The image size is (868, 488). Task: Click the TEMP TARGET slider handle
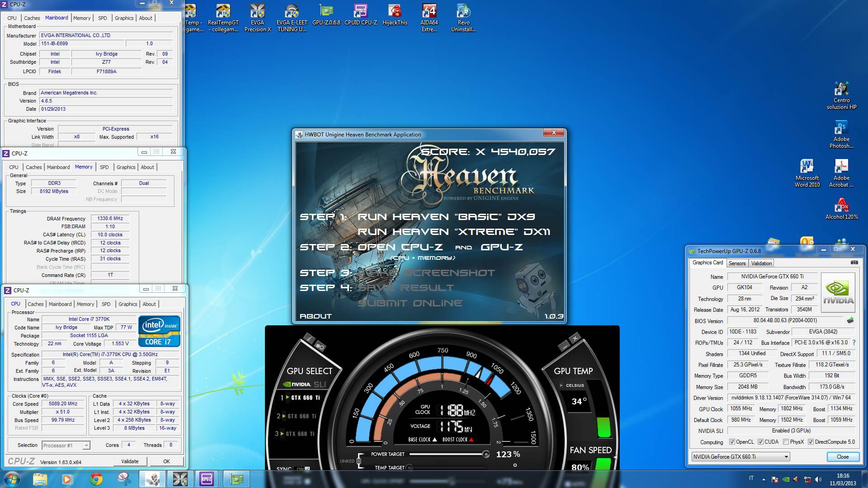[409, 468]
